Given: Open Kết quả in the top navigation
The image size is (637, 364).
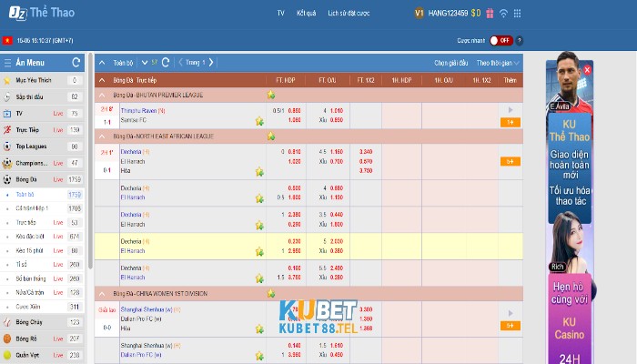Looking at the screenshot, I should point(307,14).
